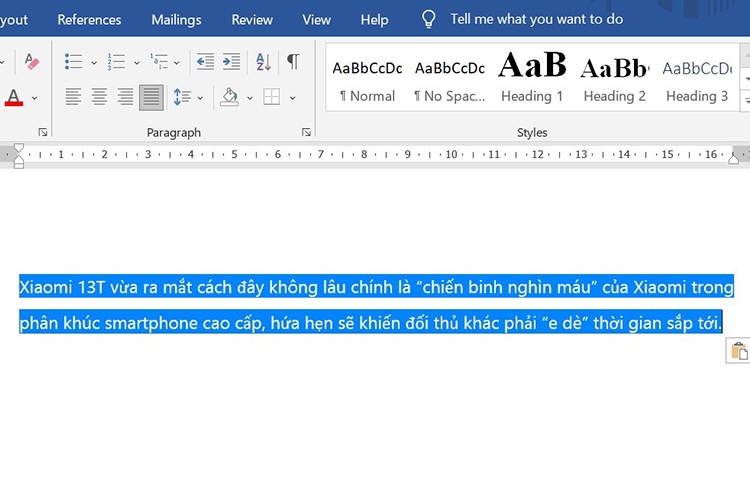Open the font color dropdown arrow

pyautogui.click(x=34, y=98)
